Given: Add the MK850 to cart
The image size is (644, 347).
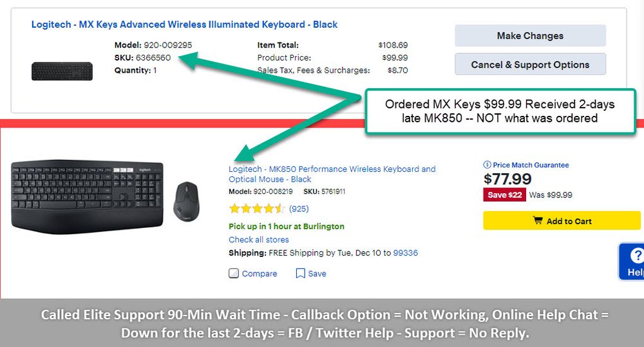Looking at the screenshot, I should coord(562,221).
